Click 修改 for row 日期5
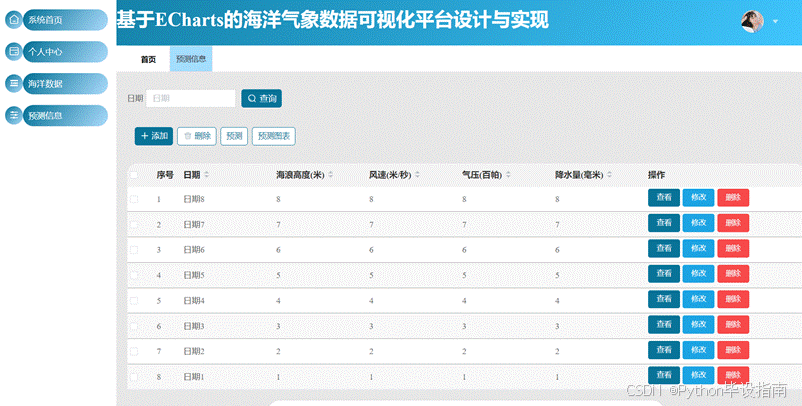The width and height of the screenshot is (802, 406). coord(698,274)
